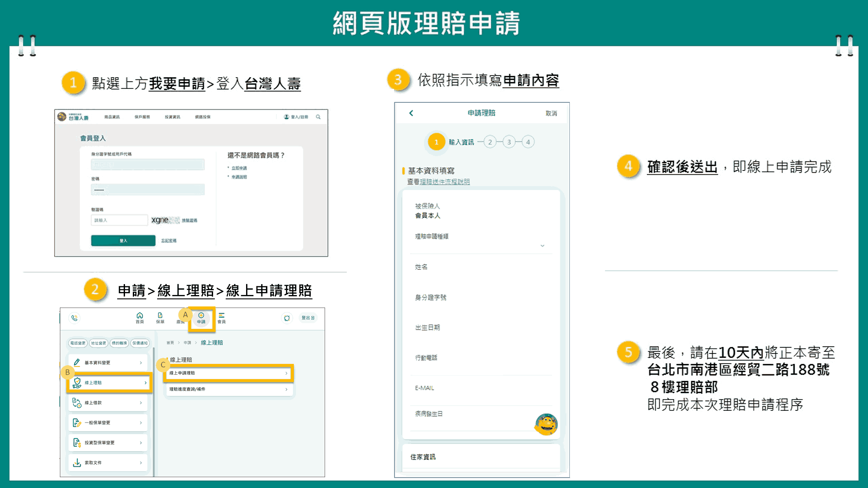The width and height of the screenshot is (868, 488).
Task: Select step 2 in the claim progress stepper
Action: coord(490,142)
